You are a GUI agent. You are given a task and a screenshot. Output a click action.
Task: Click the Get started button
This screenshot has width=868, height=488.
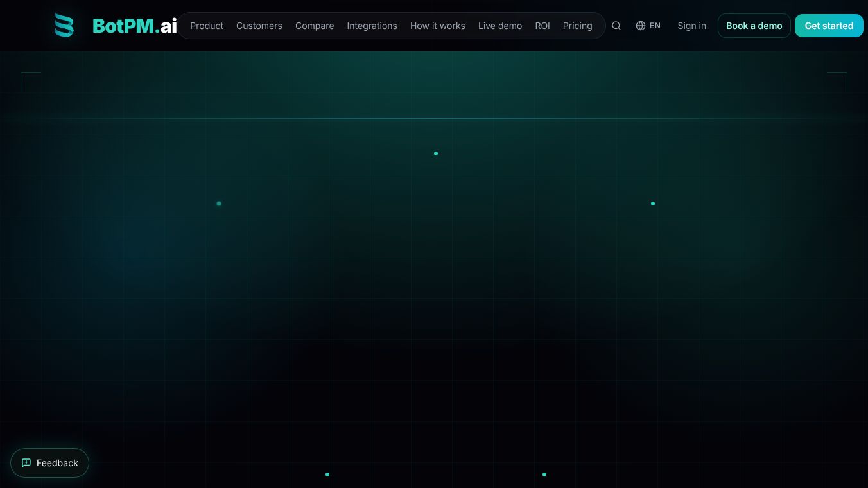[x=829, y=26]
